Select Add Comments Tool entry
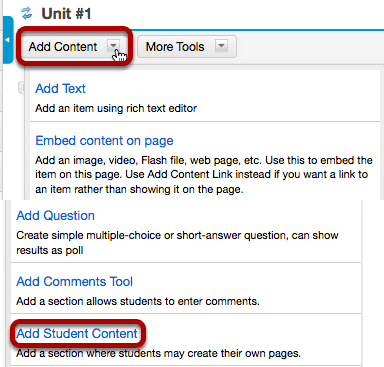The width and height of the screenshot is (384, 367). (x=74, y=282)
